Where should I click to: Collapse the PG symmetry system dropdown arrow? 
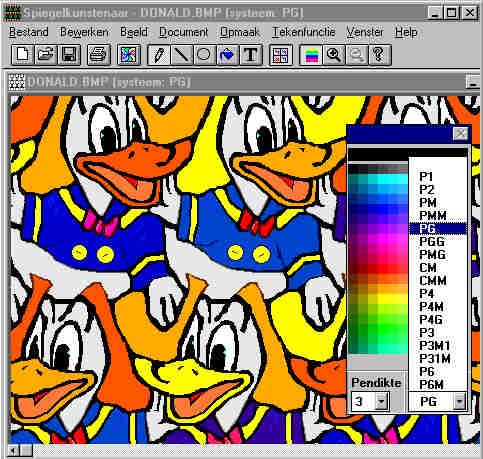(x=459, y=401)
